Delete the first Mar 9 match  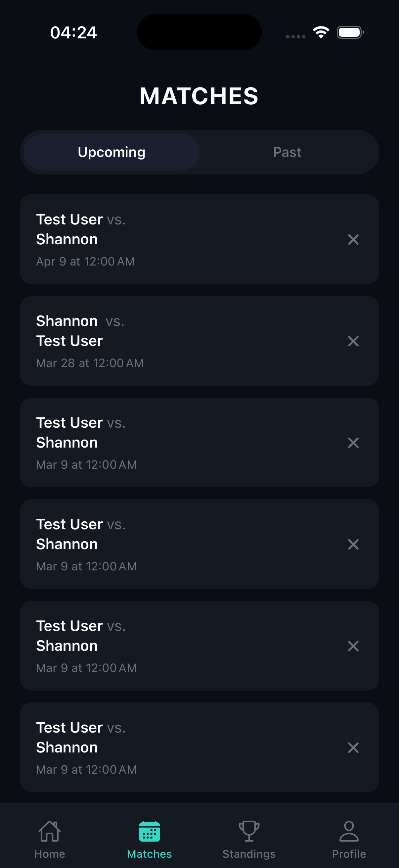353,443
